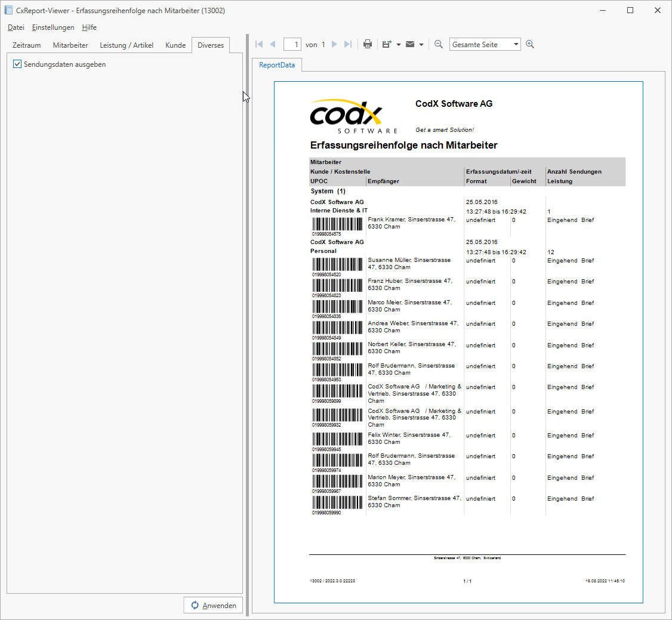Viewport: 672px width, 620px height.
Task: Click inside the page number field
Action: [x=292, y=44]
